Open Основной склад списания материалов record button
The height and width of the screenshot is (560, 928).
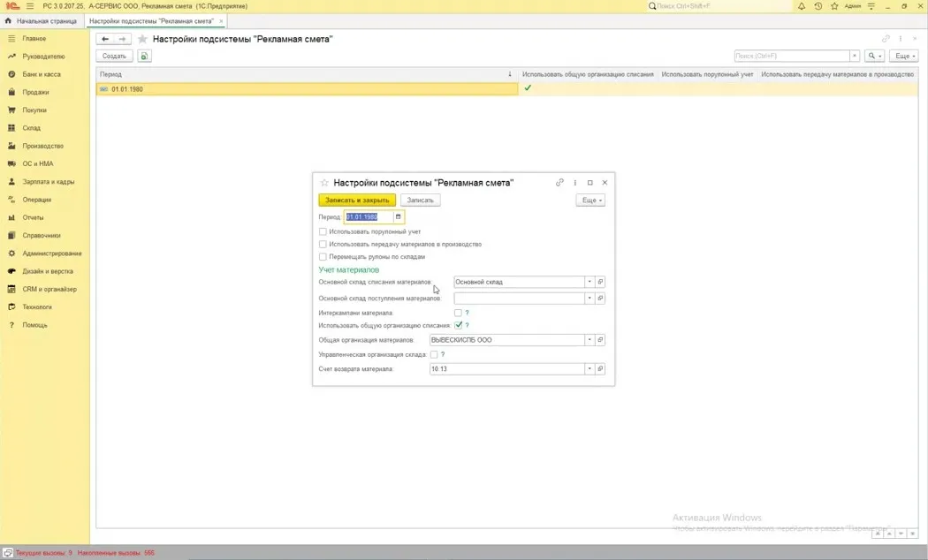point(600,282)
